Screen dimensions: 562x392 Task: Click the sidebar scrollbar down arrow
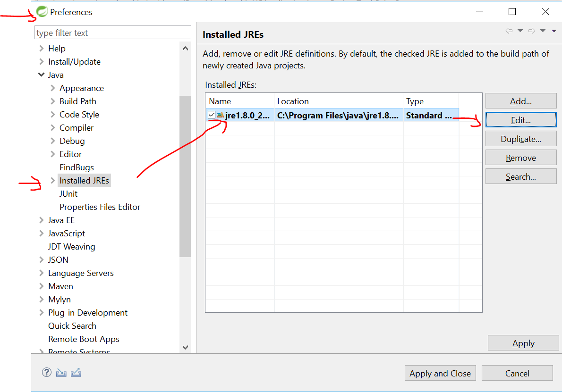coord(185,347)
